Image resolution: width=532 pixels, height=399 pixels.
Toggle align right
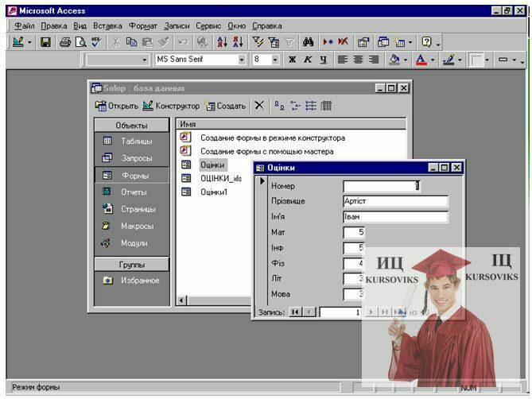coord(374,60)
